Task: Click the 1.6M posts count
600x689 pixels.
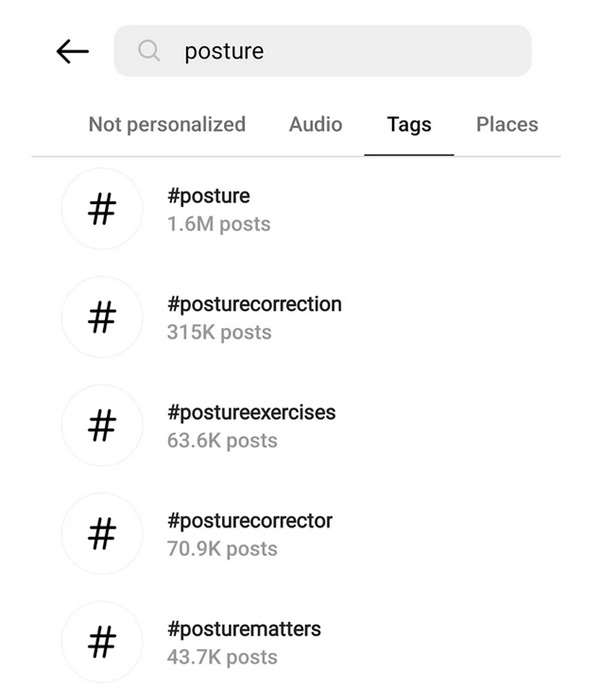Action: 218,224
